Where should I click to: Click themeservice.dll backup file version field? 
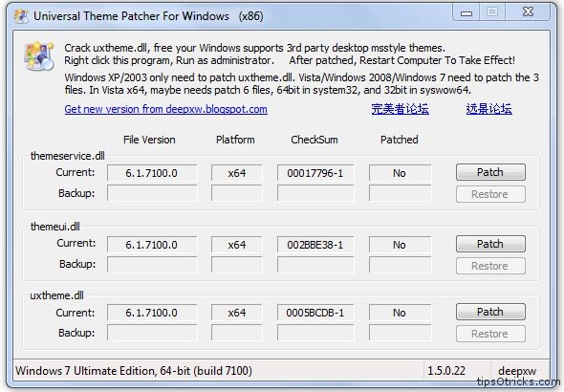(x=152, y=193)
